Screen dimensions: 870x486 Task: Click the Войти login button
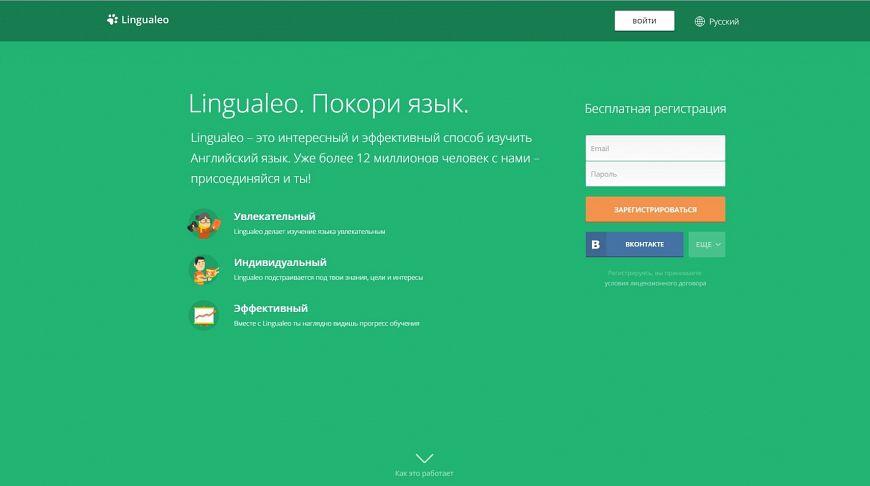pyautogui.click(x=644, y=21)
